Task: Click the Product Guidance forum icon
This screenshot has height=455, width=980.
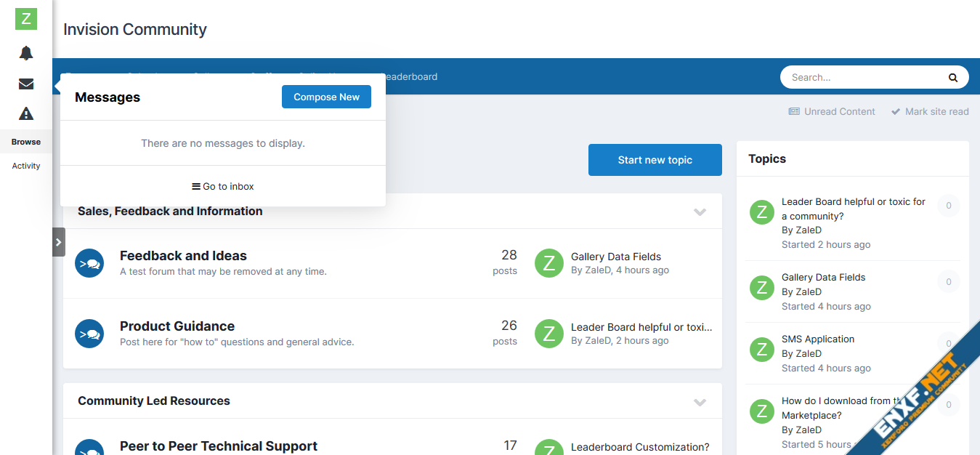Action: pos(89,334)
